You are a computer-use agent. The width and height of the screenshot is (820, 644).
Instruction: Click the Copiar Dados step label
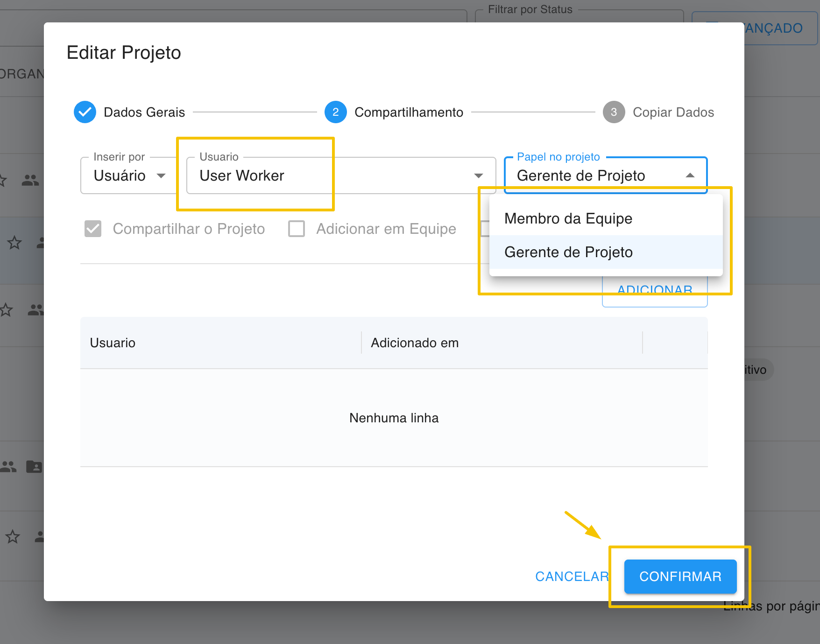[673, 112]
